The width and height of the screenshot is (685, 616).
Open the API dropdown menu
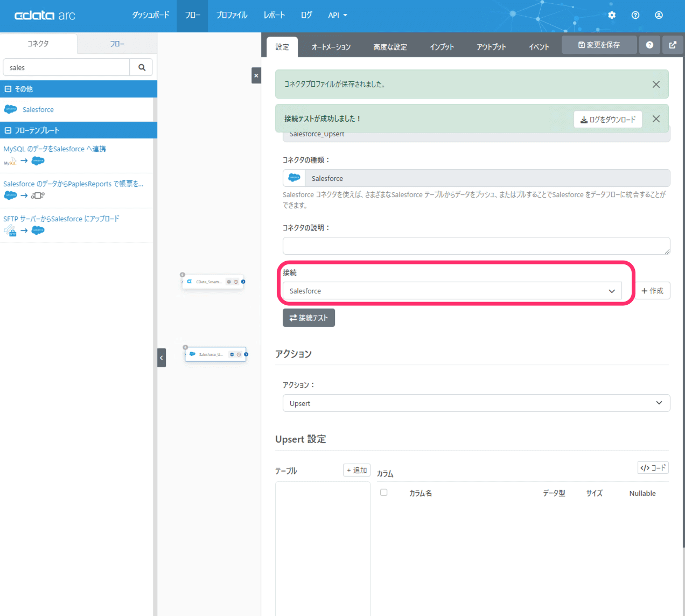click(338, 15)
